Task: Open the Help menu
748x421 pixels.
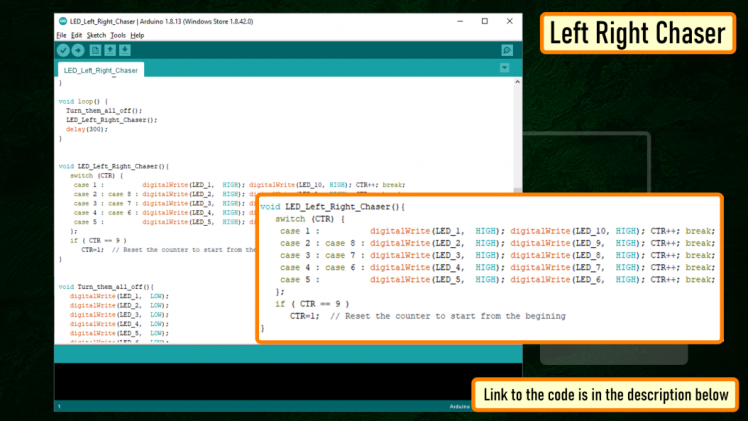Action: coord(137,35)
